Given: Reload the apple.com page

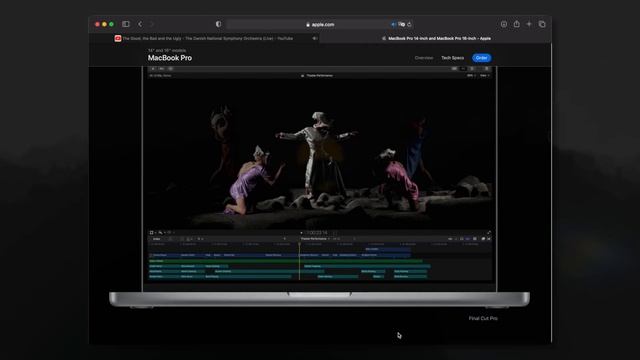Looking at the screenshot, I should pyautogui.click(x=409, y=24).
